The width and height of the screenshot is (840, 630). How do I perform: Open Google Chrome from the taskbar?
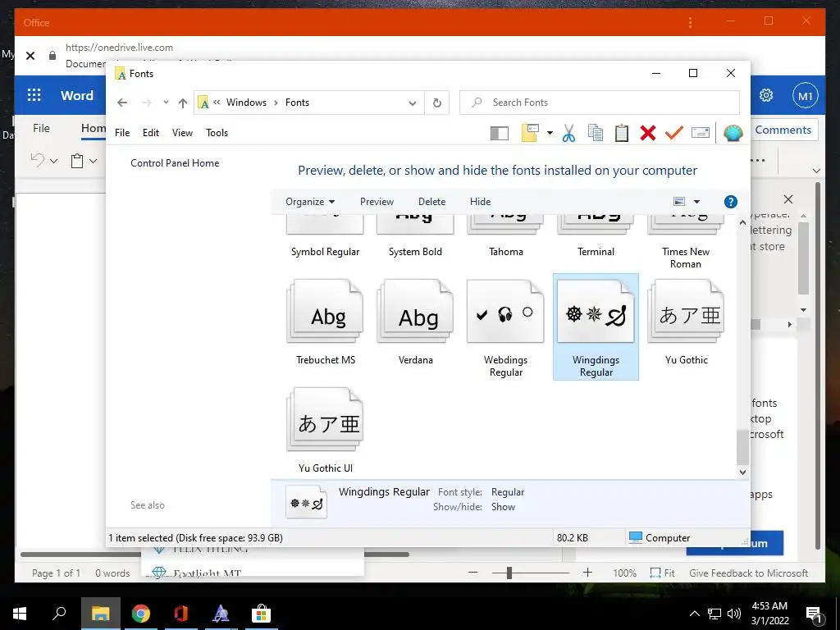pyautogui.click(x=141, y=614)
